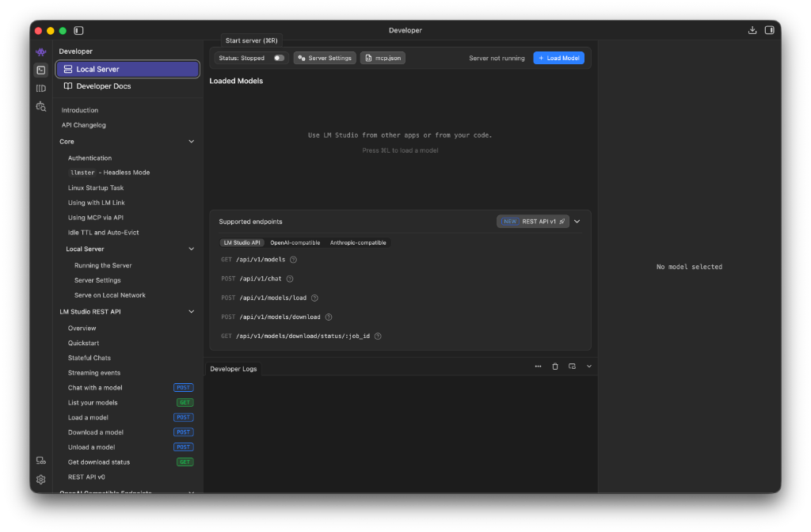Screen dimensions: 811x532
Task: Open the Introduction docs page
Action: [x=80, y=110]
